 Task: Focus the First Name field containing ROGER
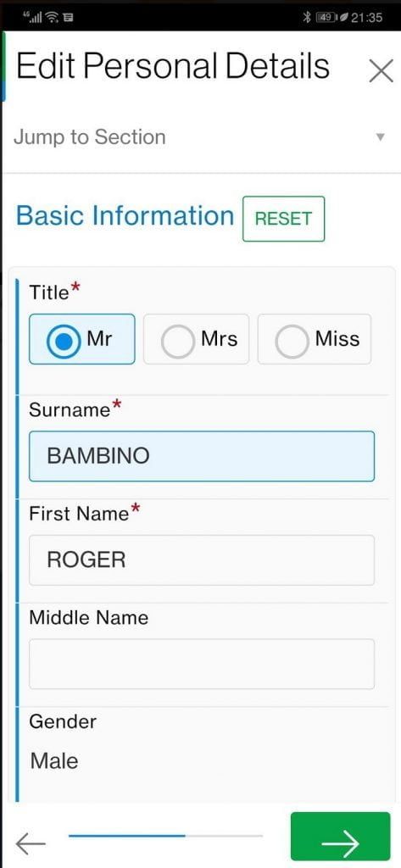[x=202, y=559]
